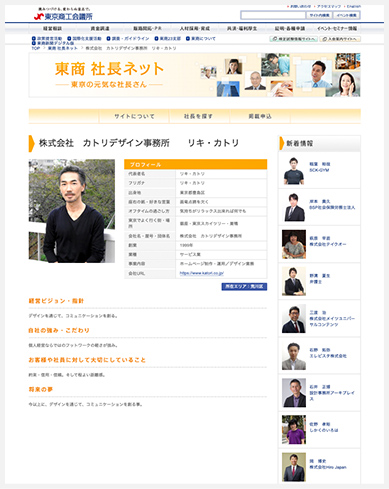The width and height of the screenshot is (389, 489).
Task: Select the 東京都豊島区 birthplace value
Action: point(192,193)
